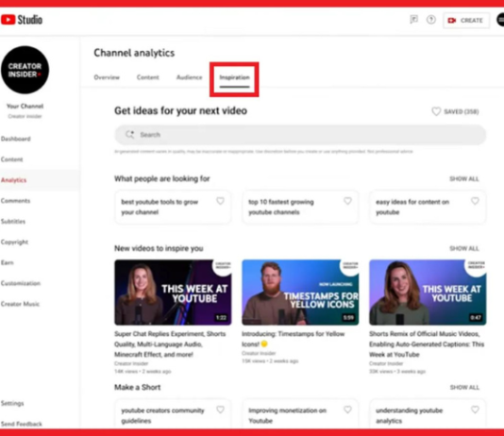Click 'Introducing: Timestamps for Yellow Icons!' title
This screenshot has height=436, width=504.
293,339
